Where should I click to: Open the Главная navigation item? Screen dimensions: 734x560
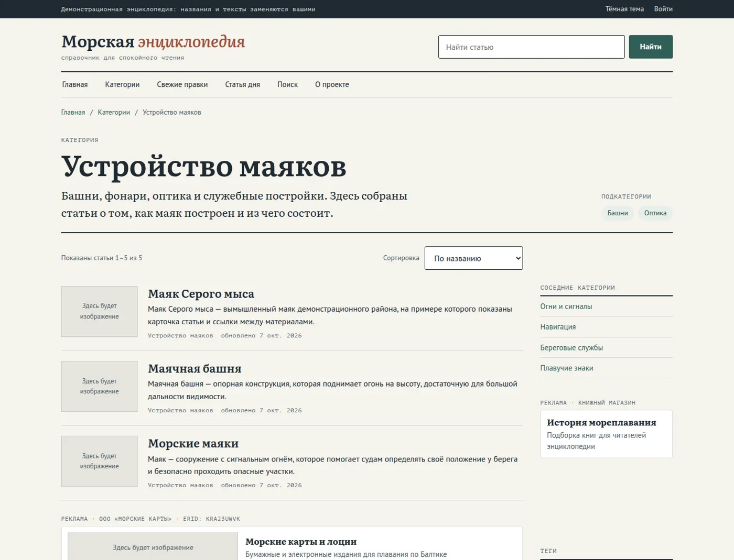(75, 84)
